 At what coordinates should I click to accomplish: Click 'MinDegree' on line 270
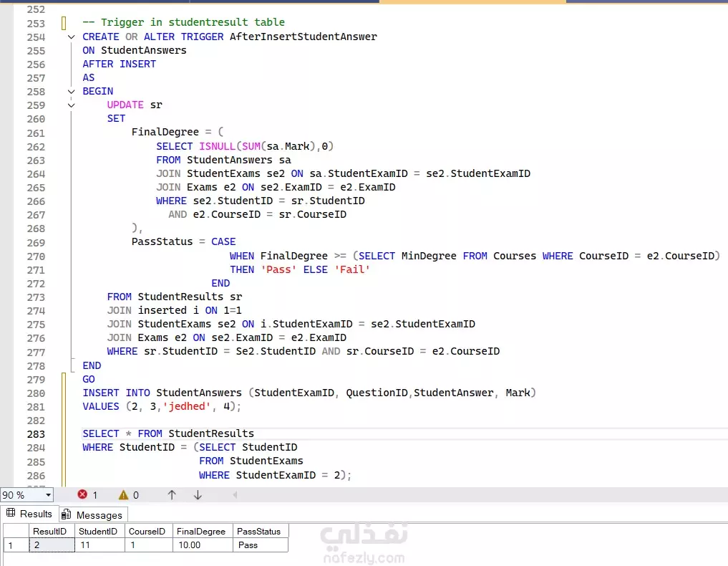coord(429,256)
